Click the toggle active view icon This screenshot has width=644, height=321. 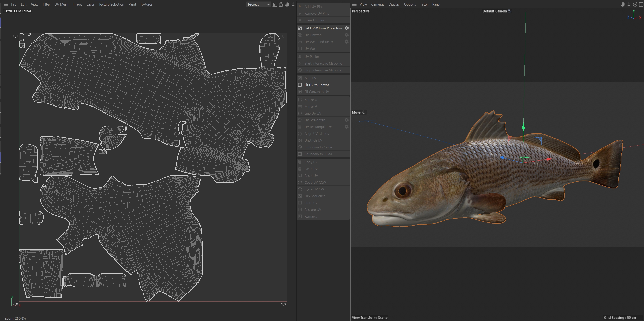point(641,4)
